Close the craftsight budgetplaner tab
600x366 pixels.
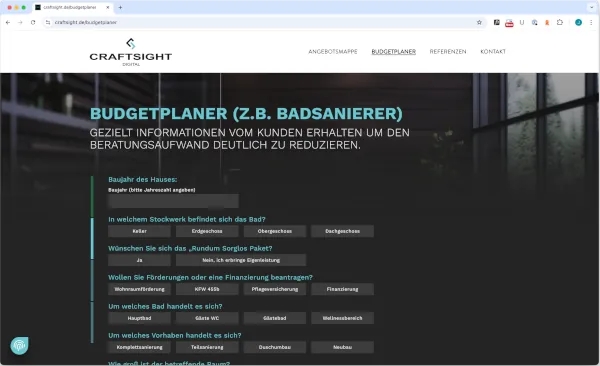pyautogui.click(x=108, y=7)
